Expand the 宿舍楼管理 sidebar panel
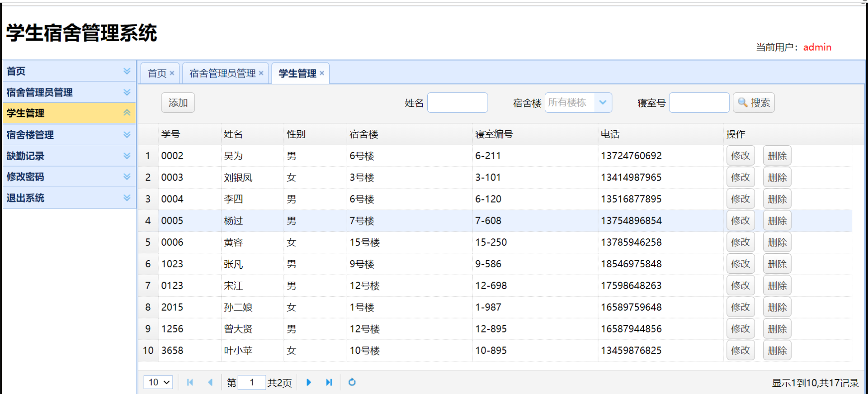The width and height of the screenshot is (868, 394). (x=127, y=135)
